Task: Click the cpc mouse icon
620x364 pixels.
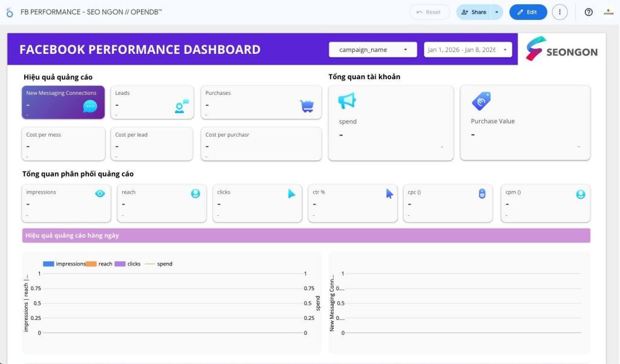Action: [x=482, y=193]
